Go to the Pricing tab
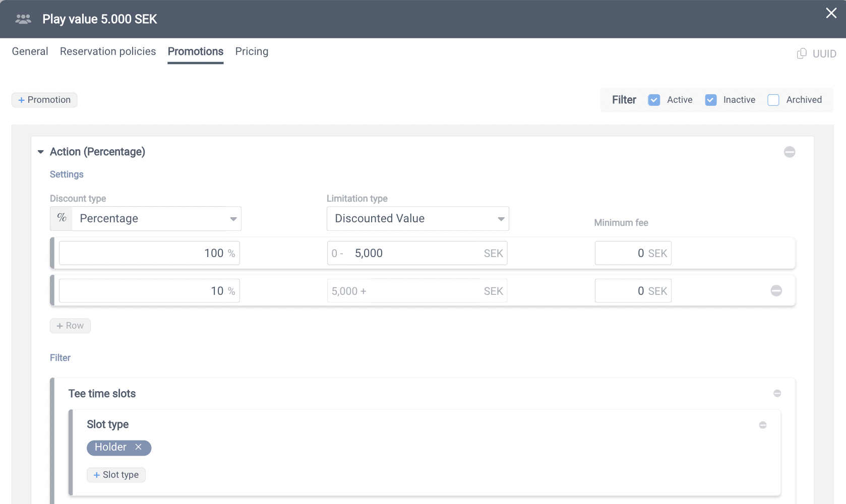This screenshot has width=846, height=504. 252,51
